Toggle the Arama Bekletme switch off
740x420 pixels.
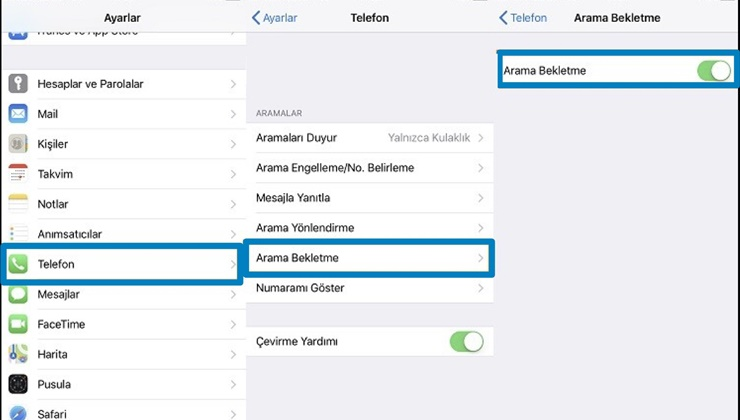click(x=714, y=70)
